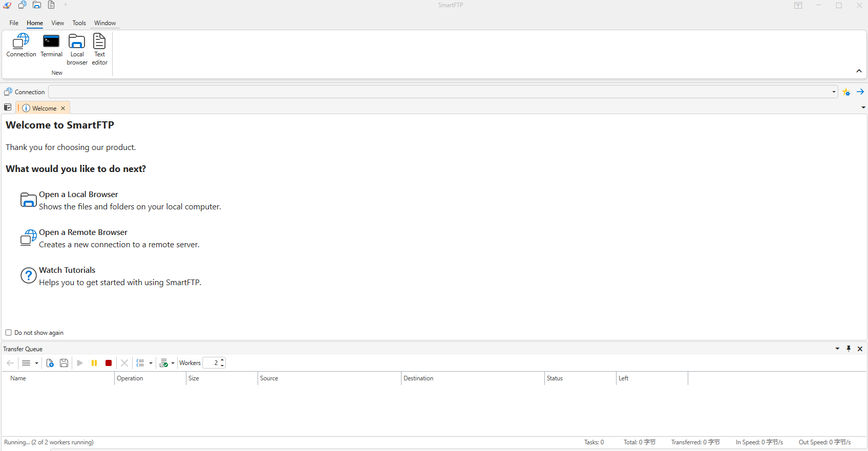868x451 pixels.
Task: Click the Open a Local Browser link
Action: pos(78,195)
